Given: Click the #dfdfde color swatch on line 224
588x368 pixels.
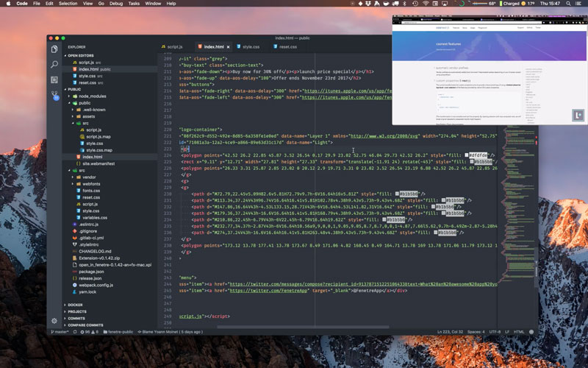Looking at the screenshot, I should [467, 155].
